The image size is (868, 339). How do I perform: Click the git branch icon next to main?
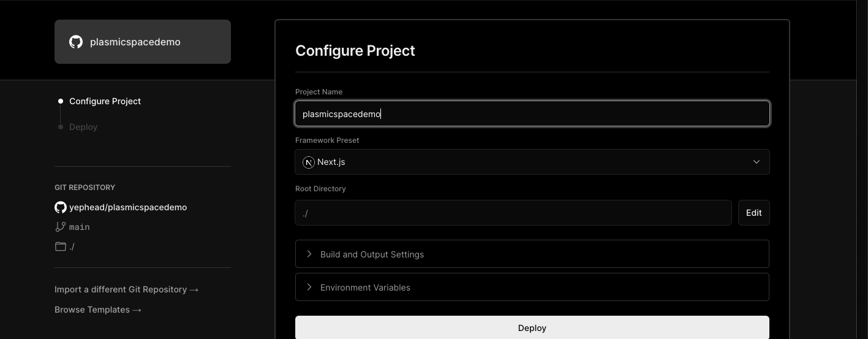tap(60, 227)
